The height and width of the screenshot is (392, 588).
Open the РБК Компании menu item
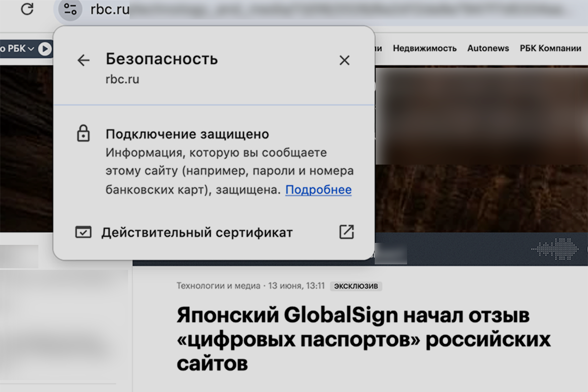550,48
